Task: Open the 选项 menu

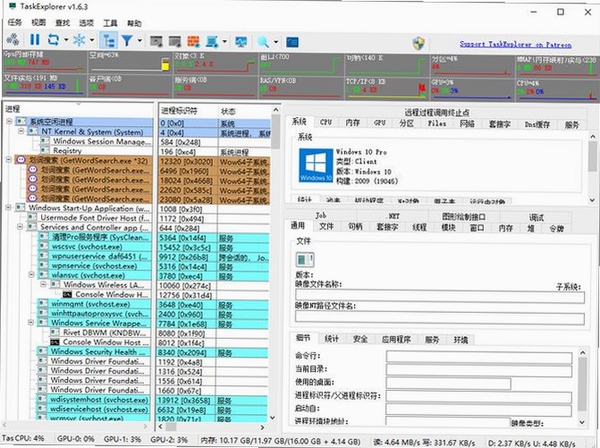Action: point(86,23)
